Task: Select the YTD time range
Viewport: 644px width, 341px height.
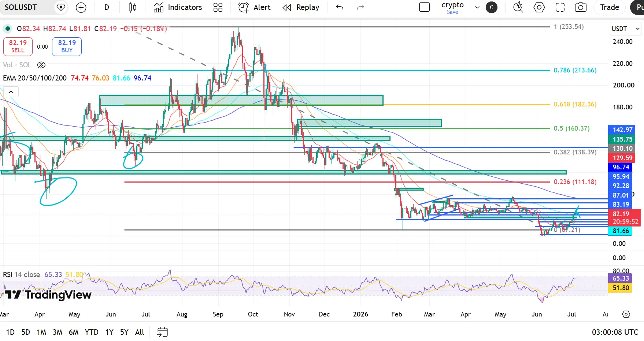Action: pos(92,332)
